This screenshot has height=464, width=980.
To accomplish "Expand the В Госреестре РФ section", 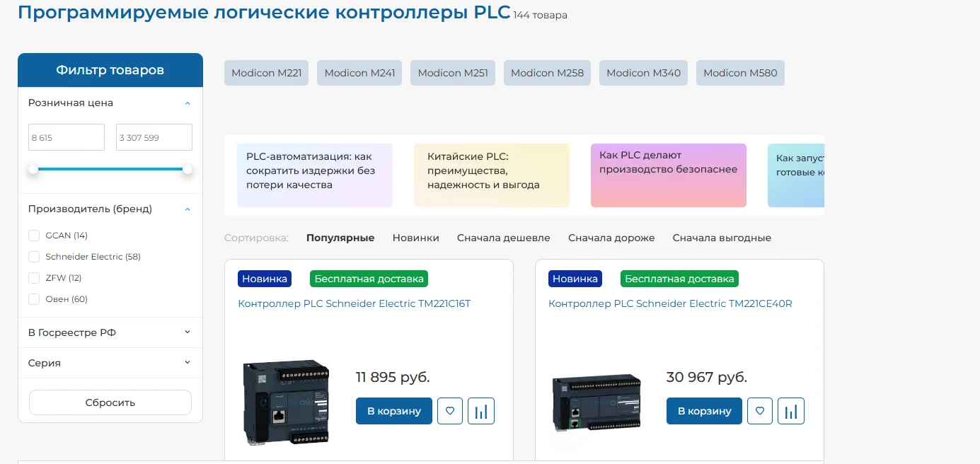I will coord(187,332).
